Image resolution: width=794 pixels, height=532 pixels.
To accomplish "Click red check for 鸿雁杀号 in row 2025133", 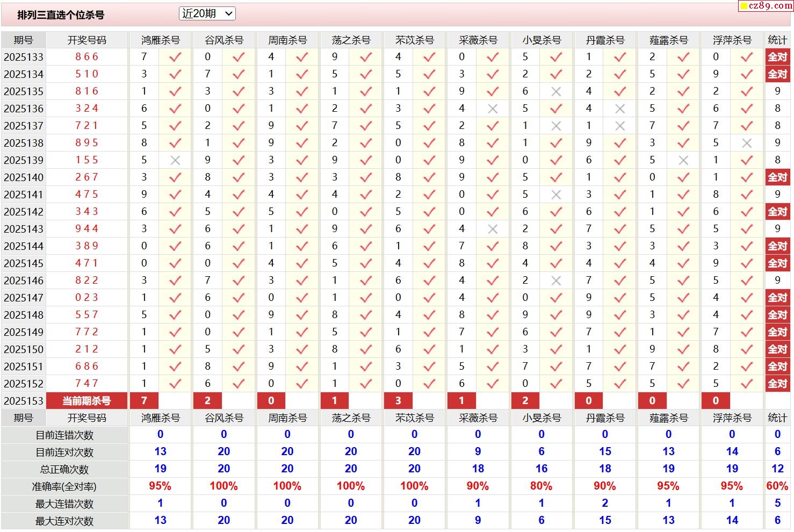I will click(175, 57).
